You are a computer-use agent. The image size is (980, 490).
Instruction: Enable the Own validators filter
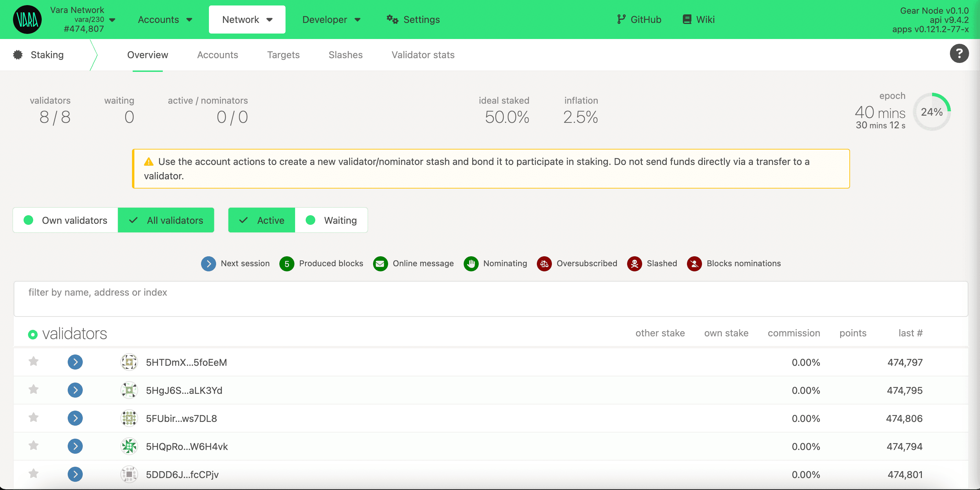[x=65, y=220]
